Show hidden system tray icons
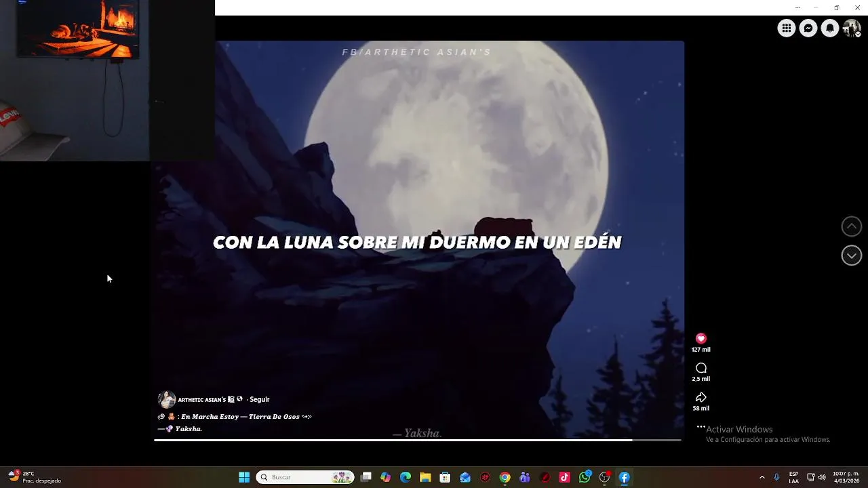 pyautogui.click(x=762, y=477)
